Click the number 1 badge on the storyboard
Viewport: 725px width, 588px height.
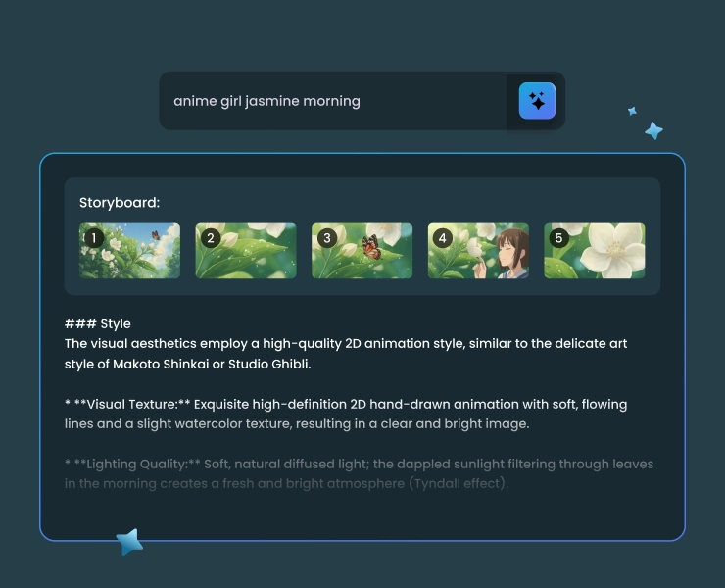point(92,238)
